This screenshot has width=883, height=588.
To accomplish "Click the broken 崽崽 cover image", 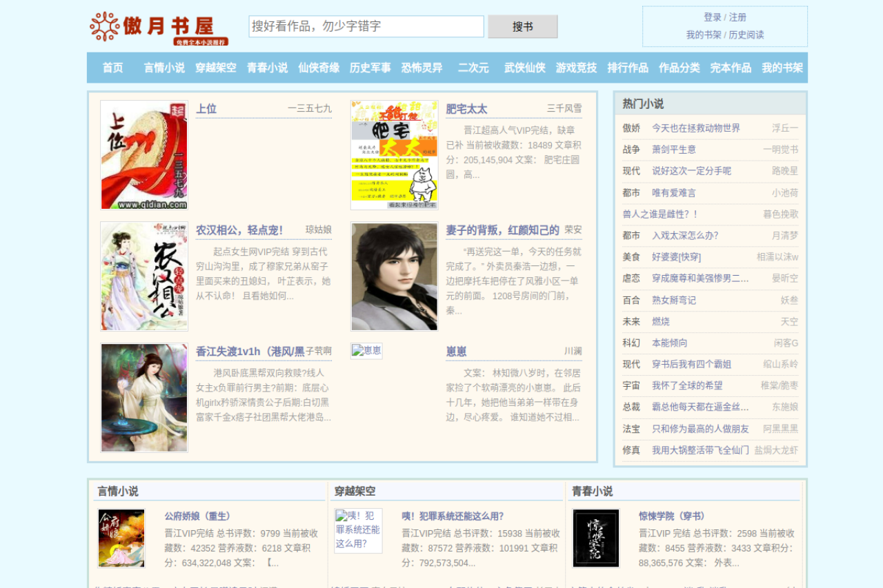I will click(x=366, y=351).
